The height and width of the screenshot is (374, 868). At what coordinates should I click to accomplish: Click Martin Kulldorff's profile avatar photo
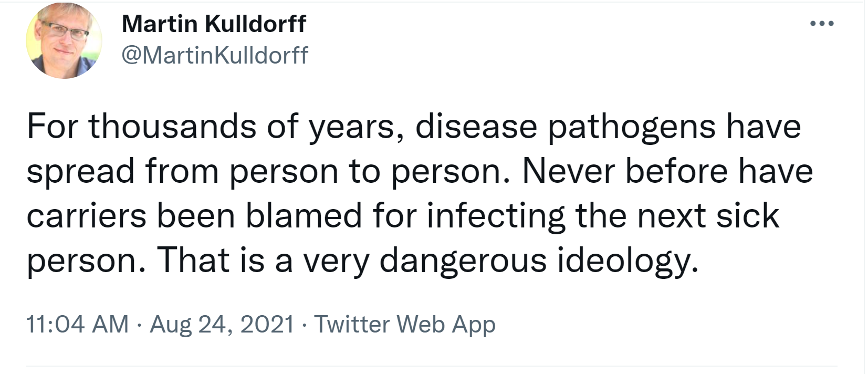click(64, 41)
